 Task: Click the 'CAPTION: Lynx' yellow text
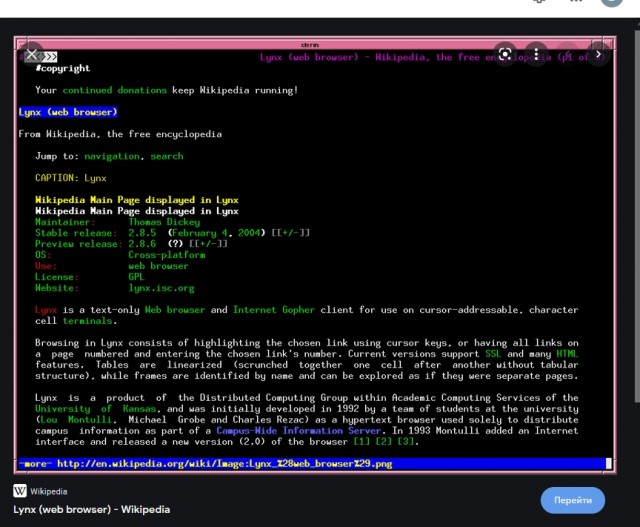(x=71, y=178)
